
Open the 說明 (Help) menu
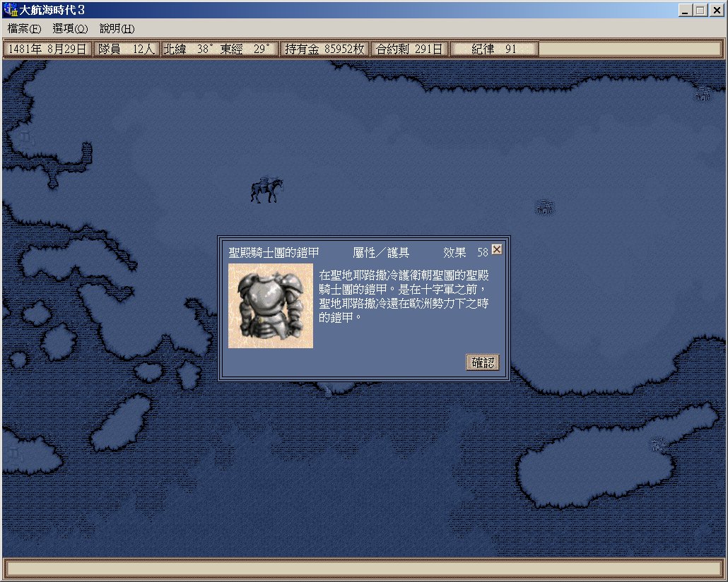pyautogui.click(x=117, y=28)
